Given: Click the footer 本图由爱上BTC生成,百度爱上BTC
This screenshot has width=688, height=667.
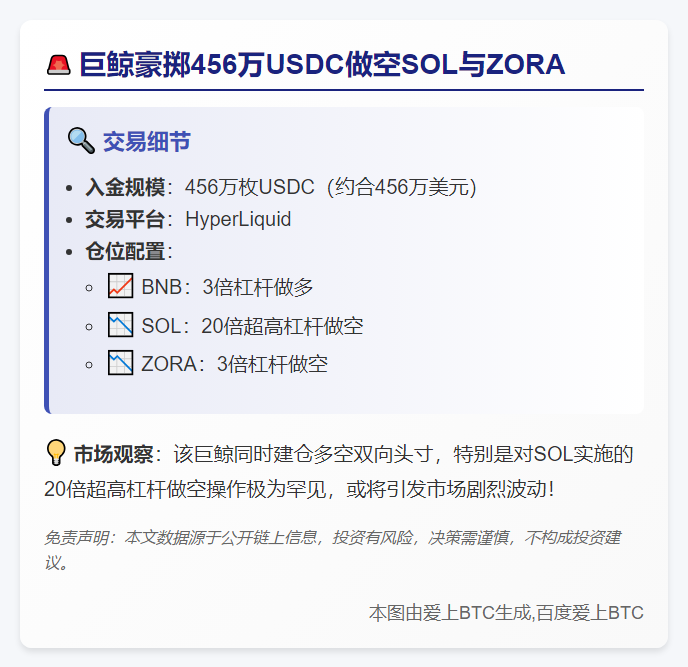Looking at the screenshot, I should click(x=506, y=613).
